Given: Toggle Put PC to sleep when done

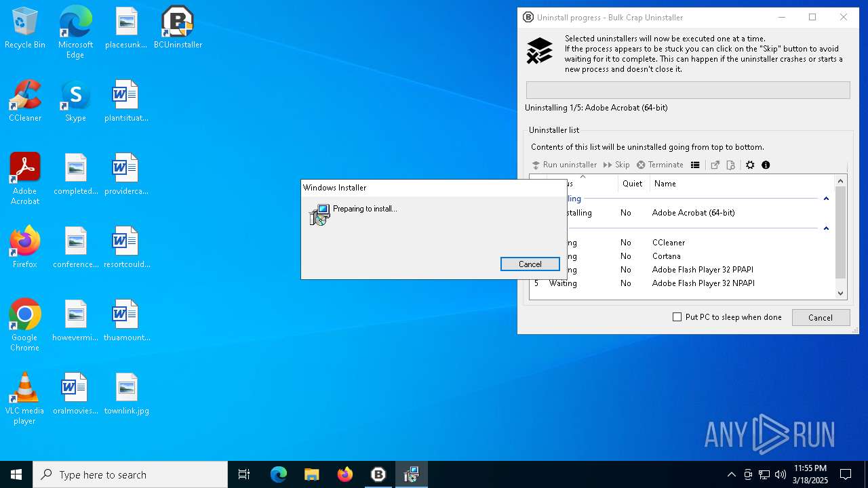Looking at the screenshot, I should [x=727, y=317].
